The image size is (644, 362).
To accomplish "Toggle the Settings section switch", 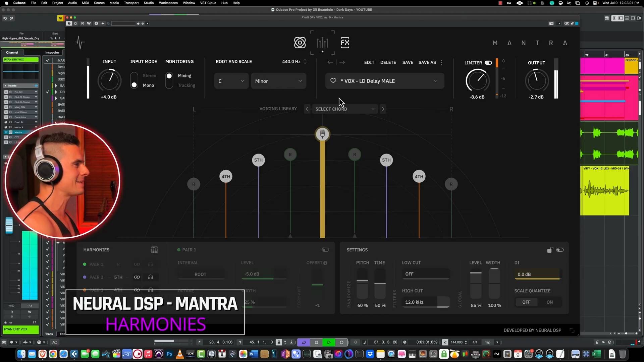I will pos(560,250).
